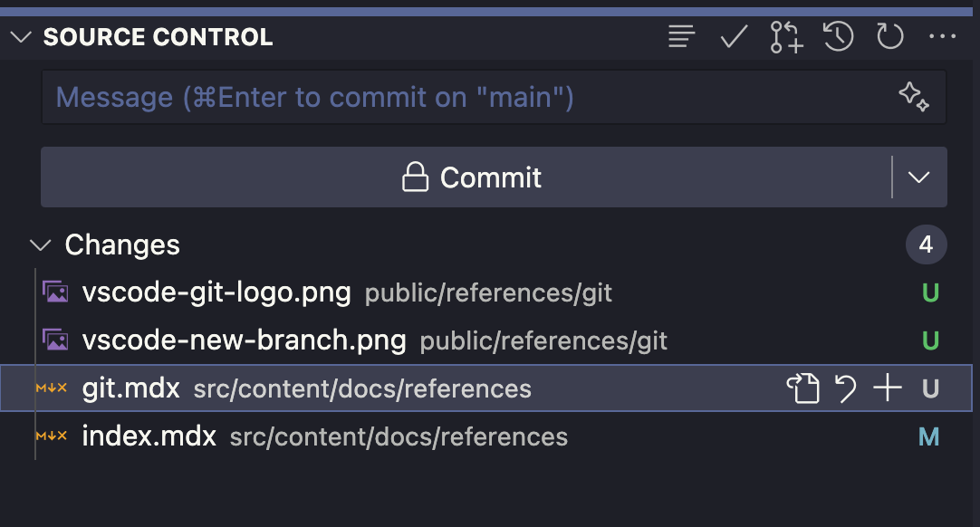
Task: Click the checkmark Commit icon in title bar
Action: 734,36
